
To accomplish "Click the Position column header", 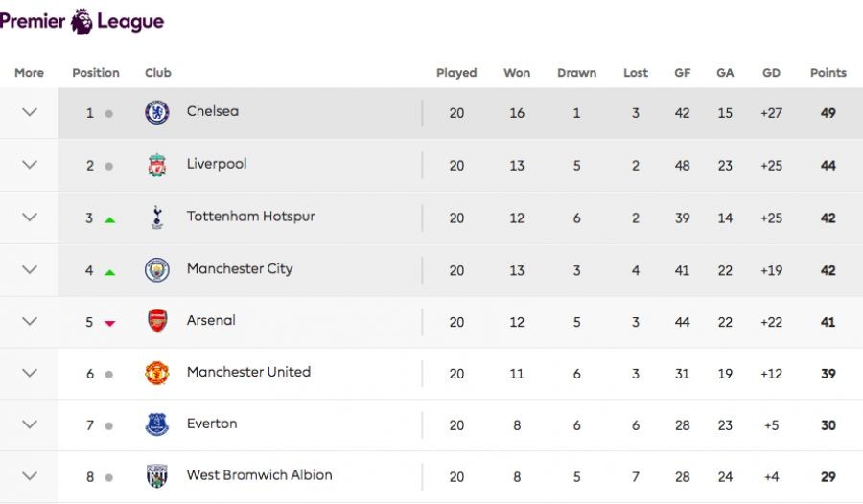I will tap(96, 73).
